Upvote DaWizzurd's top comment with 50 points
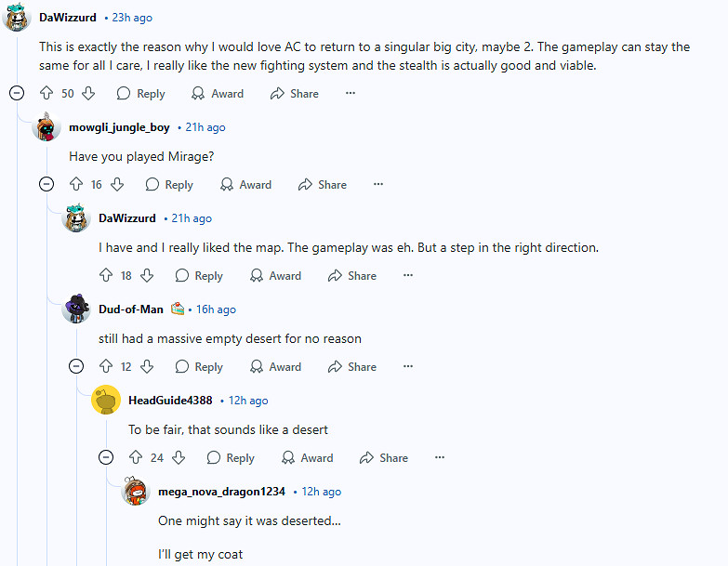This screenshot has height=566, width=728. tap(46, 93)
